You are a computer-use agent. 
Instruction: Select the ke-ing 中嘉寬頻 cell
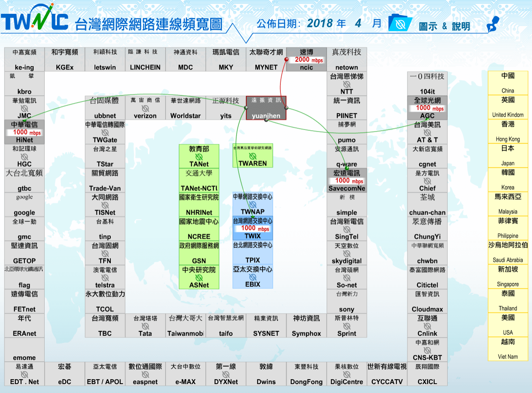(24, 60)
